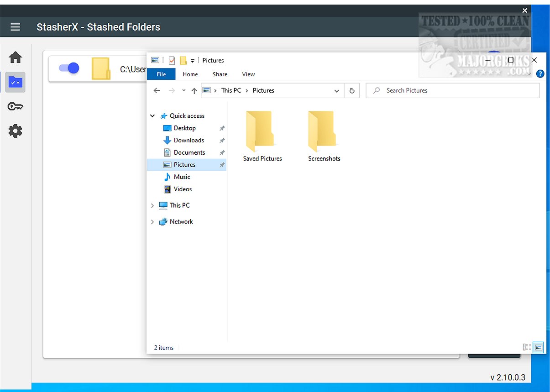
Task: Go forward in File Explorer
Action: (x=172, y=90)
